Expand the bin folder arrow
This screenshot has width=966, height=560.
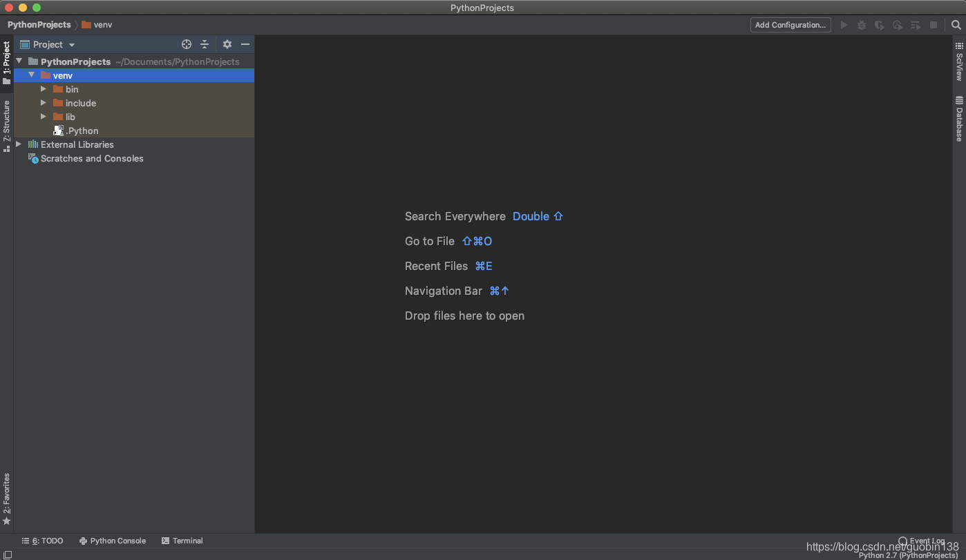tap(44, 89)
